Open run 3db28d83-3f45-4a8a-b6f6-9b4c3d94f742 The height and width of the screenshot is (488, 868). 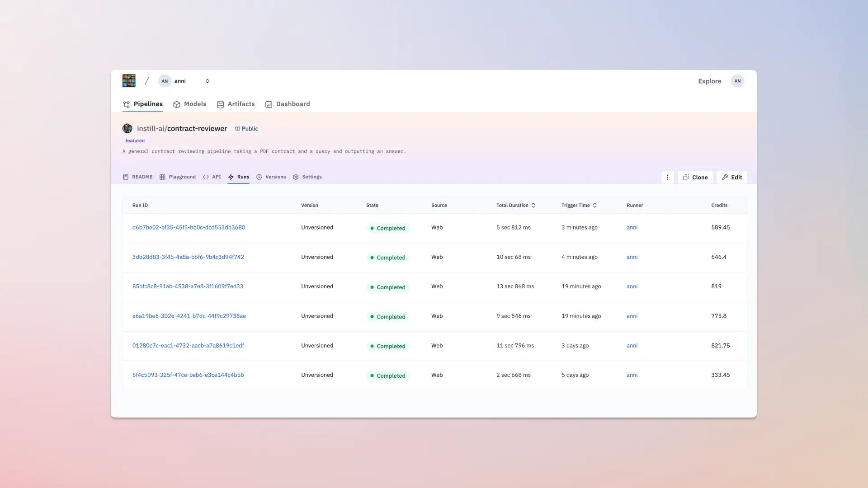(x=188, y=257)
